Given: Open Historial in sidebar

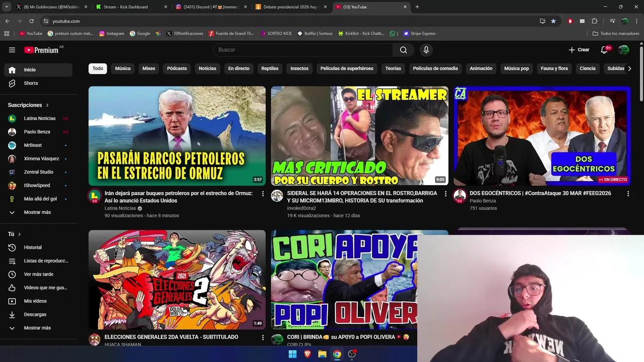Looking at the screenshot, I should pyautogui.click(x=38, y=247).
